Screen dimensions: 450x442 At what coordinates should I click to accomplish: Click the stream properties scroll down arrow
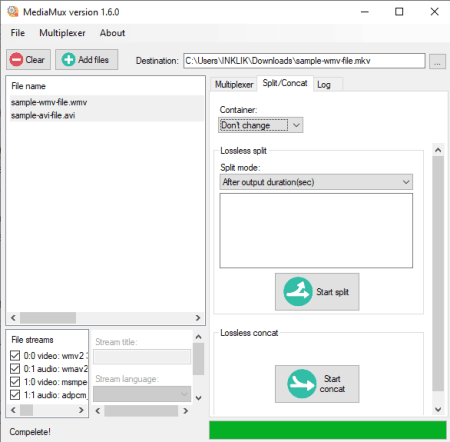(x=198, y=398)
